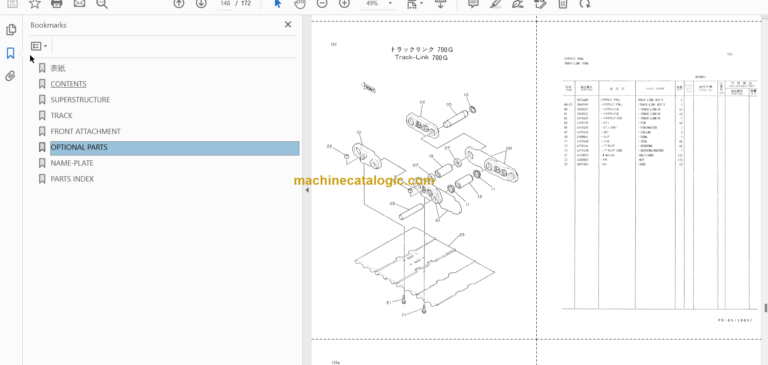768x365 pixels.
Task: Open the attachments paperclip panel
Action: 10,76
